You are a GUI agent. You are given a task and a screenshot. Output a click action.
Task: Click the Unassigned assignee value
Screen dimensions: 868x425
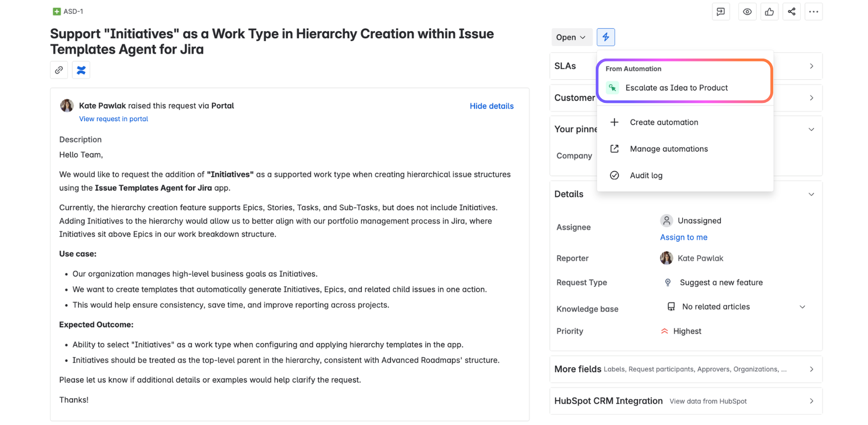coord(700,221)
